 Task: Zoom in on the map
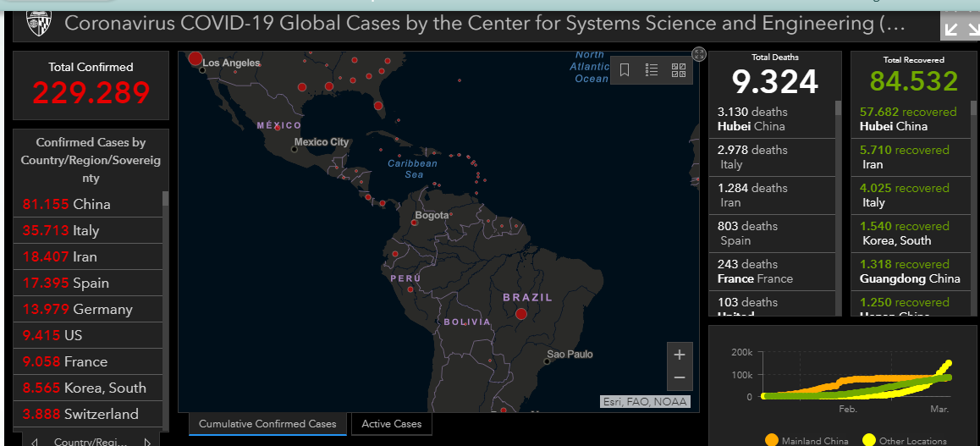coord(679,355)
